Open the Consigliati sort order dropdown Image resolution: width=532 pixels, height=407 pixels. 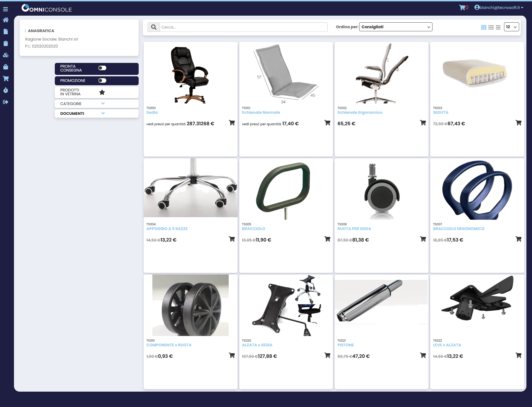click(x=395, y=27)
